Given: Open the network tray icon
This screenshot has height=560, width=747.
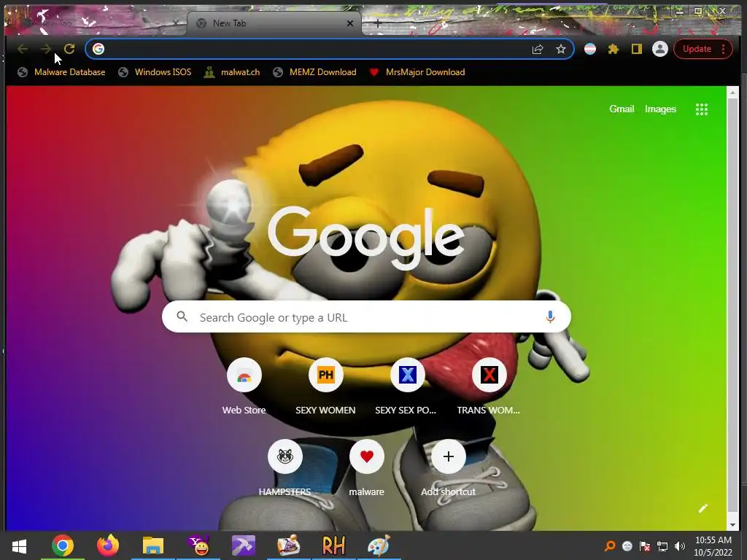Looking at the screenshot, I should [x=662, y=546].
